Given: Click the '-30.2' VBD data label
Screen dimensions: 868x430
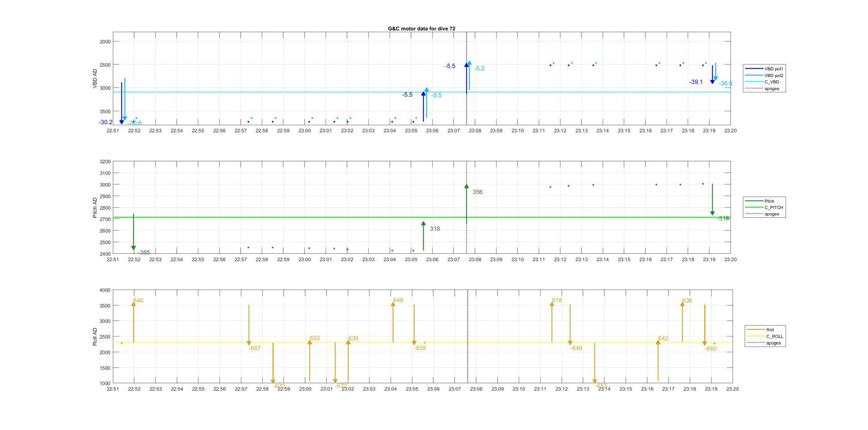Looking at the screenshot, I should pyautogui.click(x=105, y=122).
